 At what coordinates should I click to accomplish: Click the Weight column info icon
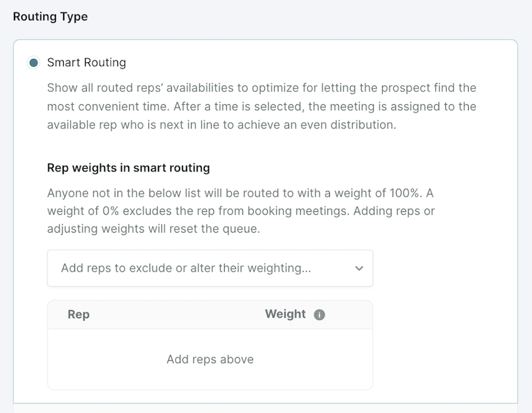point(319,315)
